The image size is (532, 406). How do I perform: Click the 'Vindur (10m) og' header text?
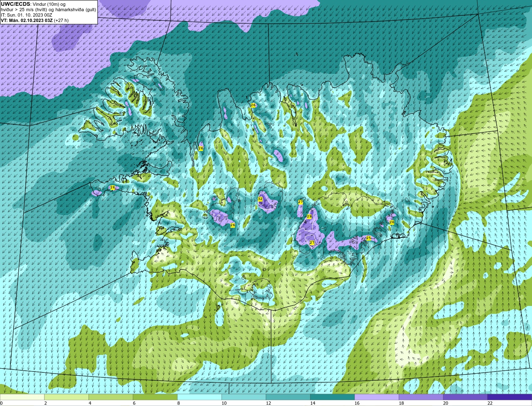click(49, 4)
